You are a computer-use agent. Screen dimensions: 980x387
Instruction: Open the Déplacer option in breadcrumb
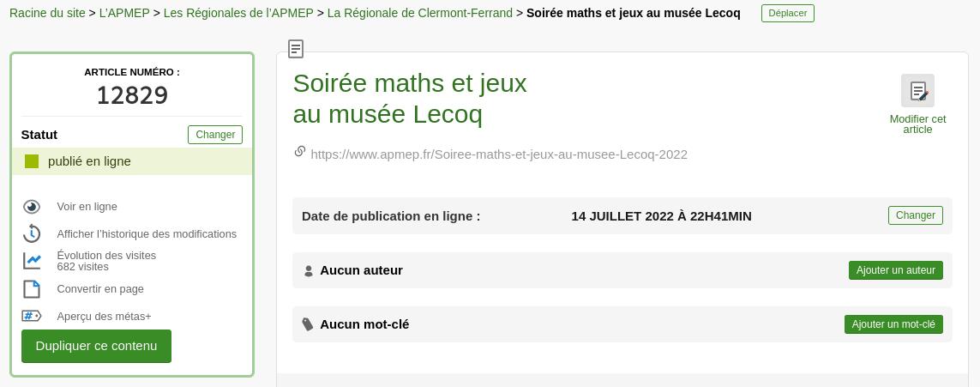pos(787,14)
